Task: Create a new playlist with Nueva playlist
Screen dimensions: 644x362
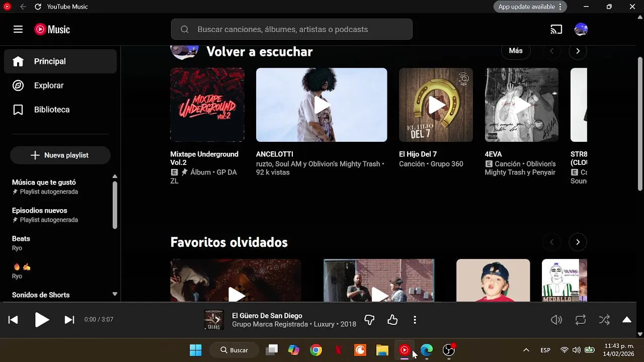Action: pos(60,155)
